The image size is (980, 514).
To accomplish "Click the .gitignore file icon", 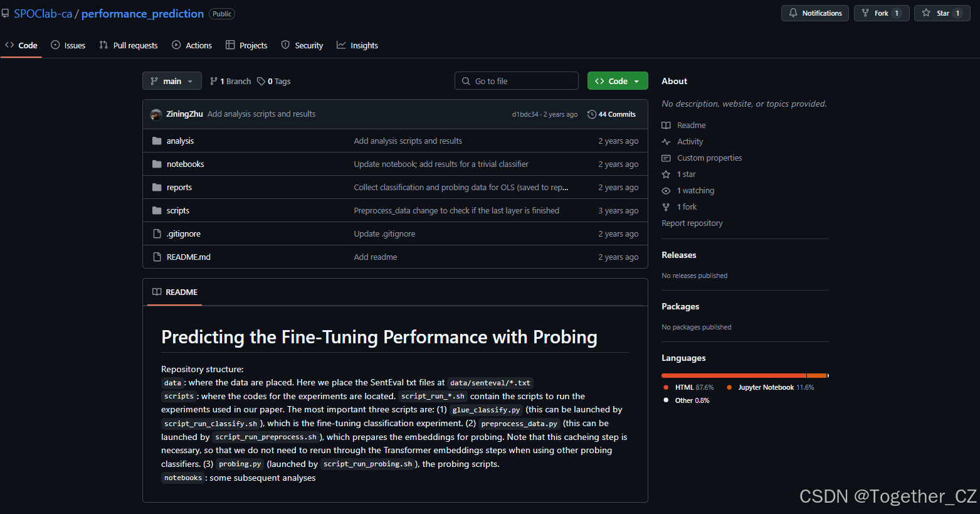I will pyautogui.click(x=157, y=233).
